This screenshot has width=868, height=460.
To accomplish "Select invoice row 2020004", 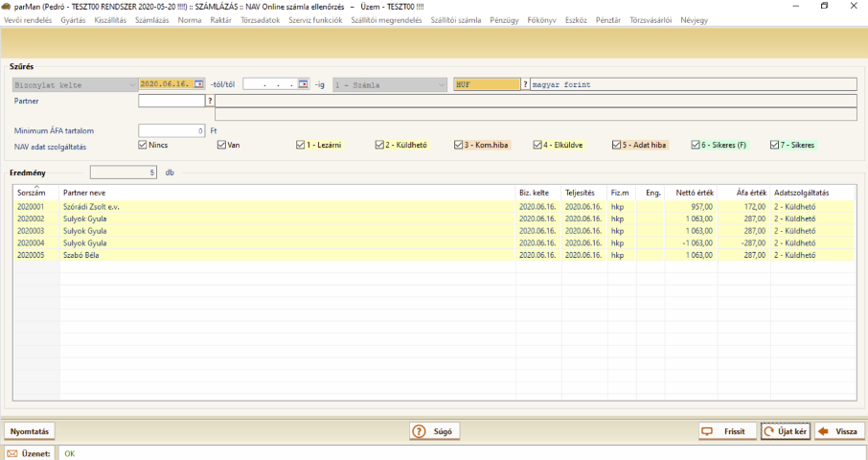I will click(434, 243).
